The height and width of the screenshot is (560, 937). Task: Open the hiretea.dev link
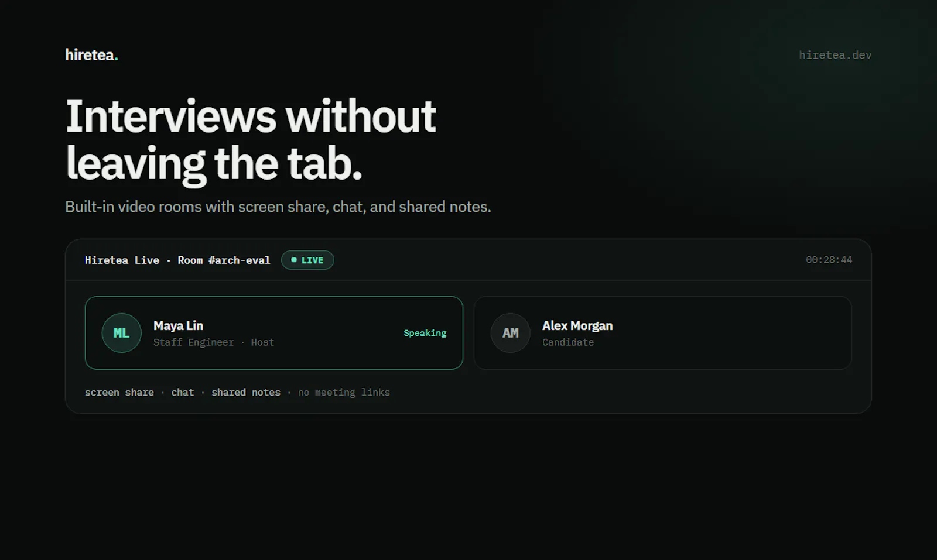click(x=835, y=55)
